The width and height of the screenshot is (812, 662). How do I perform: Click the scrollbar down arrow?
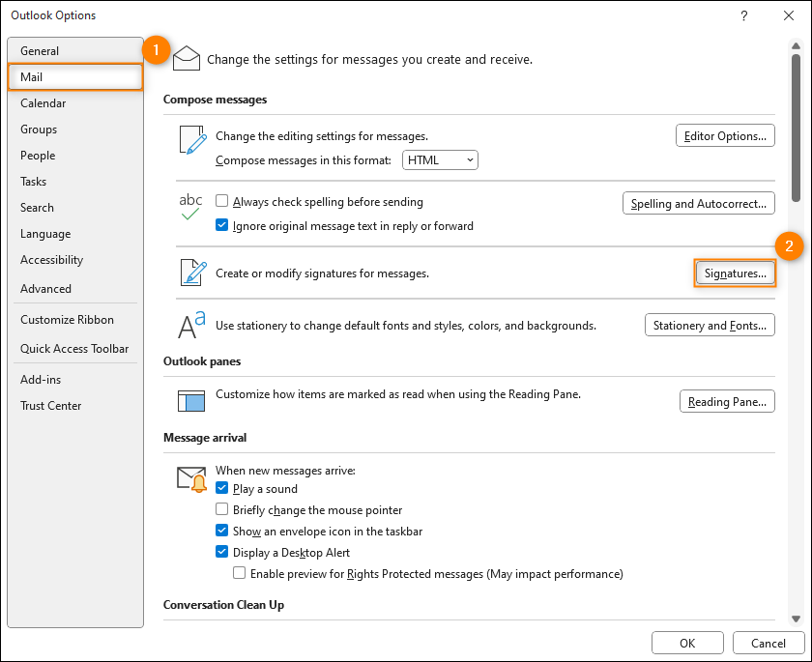pos(796,619)
